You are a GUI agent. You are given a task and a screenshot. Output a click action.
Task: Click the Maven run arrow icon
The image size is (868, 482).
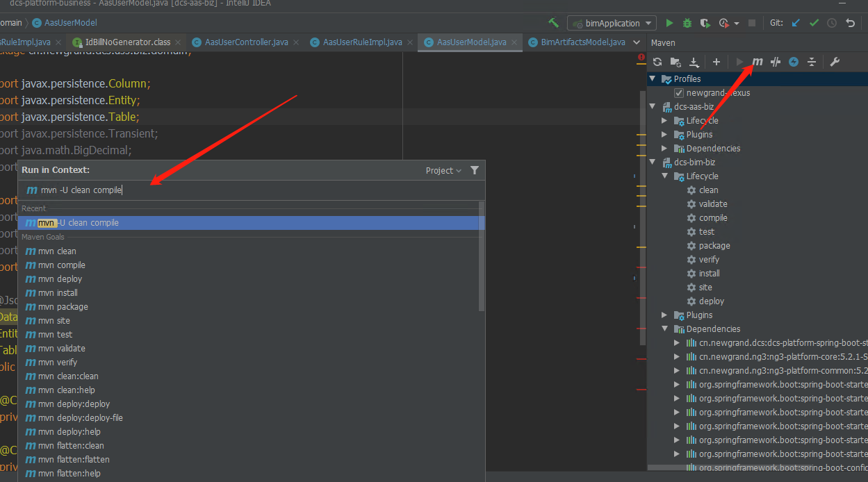point(740,62)
